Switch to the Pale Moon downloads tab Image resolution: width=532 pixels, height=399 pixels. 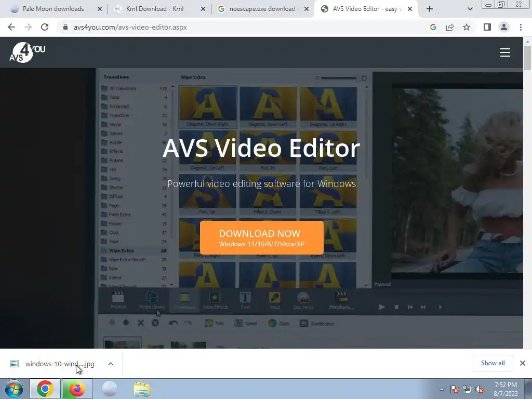coord(54,9)
